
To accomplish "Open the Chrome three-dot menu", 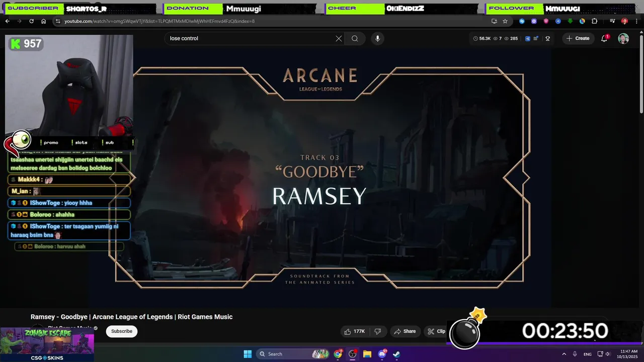I will point(636,21).
